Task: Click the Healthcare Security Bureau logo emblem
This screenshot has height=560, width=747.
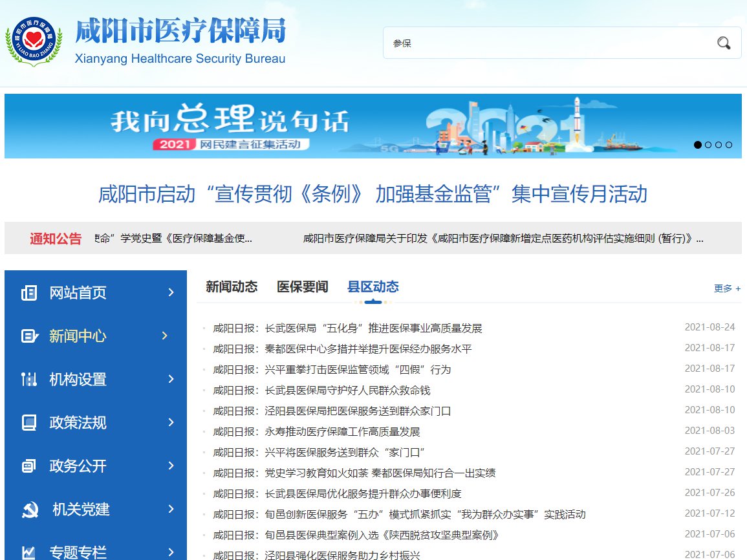Action: click(x=34, y=42)
